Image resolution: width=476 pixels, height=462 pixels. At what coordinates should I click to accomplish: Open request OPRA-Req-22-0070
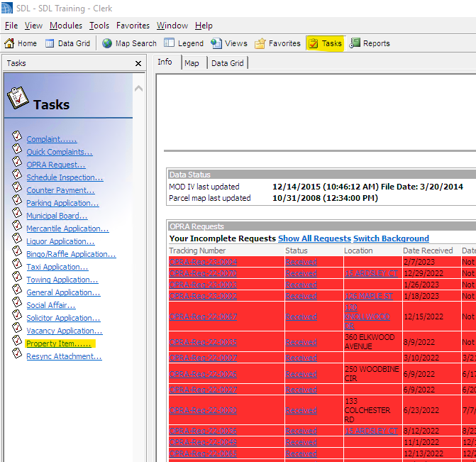[203, 273]
